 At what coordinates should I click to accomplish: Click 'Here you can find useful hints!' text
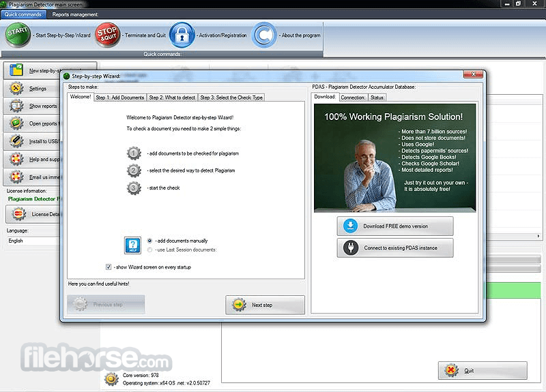point(98,284)
